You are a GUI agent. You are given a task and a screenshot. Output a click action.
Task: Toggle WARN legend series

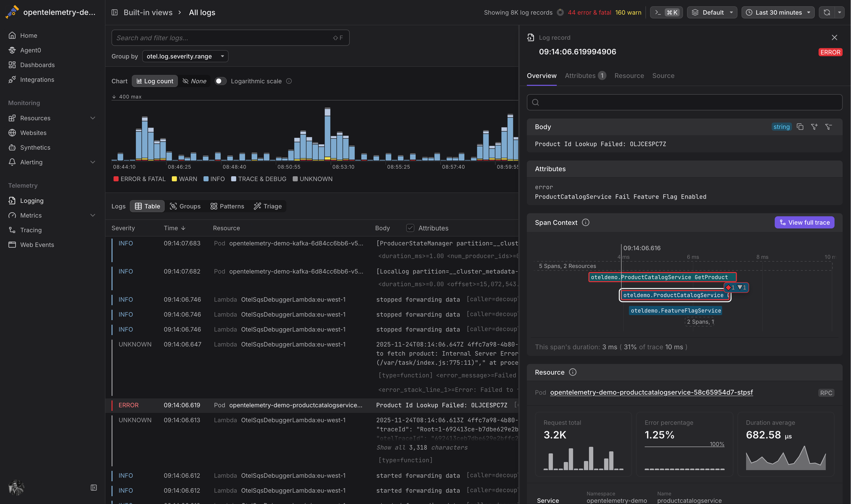184,179
